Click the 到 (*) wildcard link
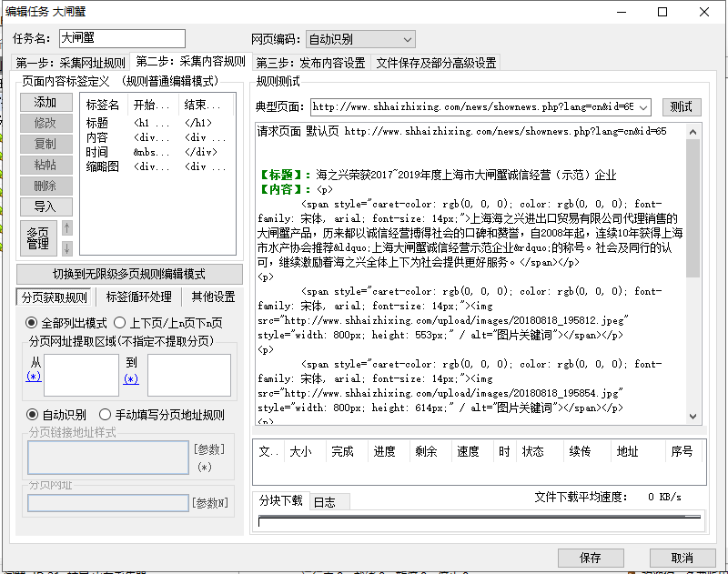The image size is (728, 574). [131, 379]
